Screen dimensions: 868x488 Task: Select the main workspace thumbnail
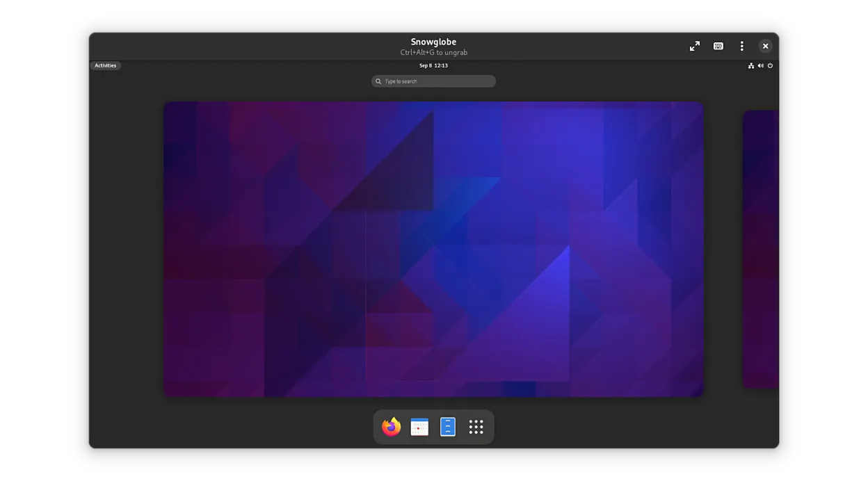tap(433, 250)
